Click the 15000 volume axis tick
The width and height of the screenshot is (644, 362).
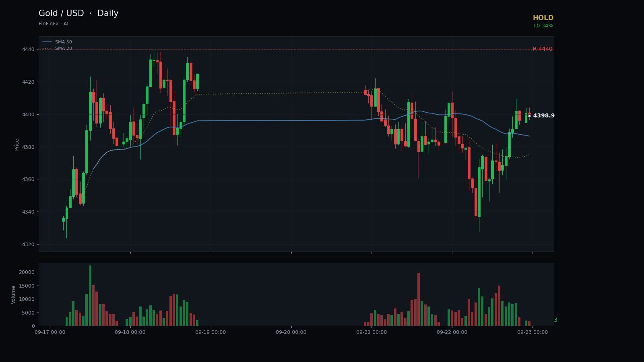pyautogui.click(x=27, y=286)
